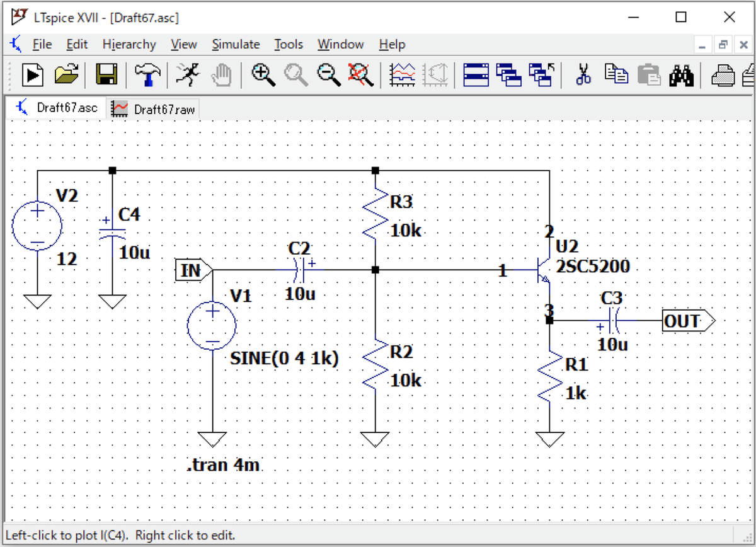Click the "12" value under V2
The width and height of the screenshot is (756, 547).
click(67, 258)
